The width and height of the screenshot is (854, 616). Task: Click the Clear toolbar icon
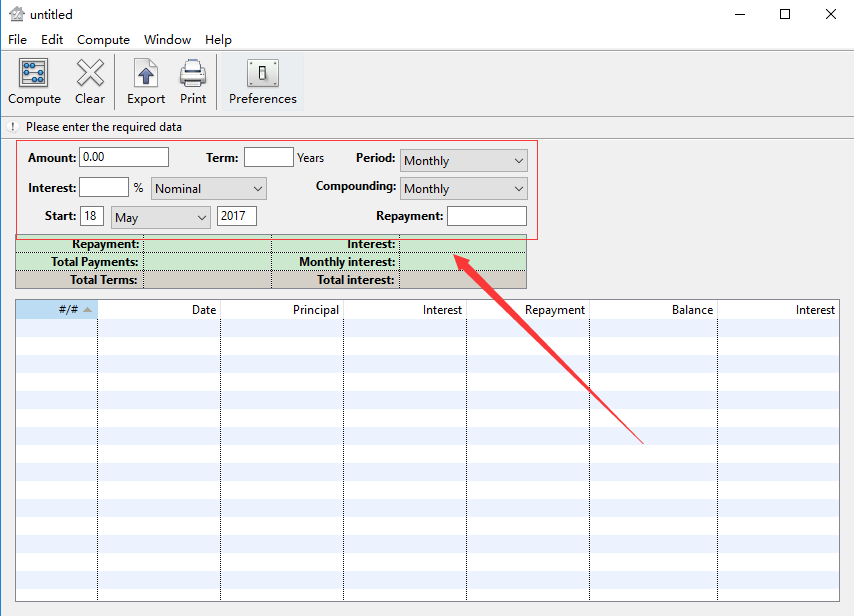[x=89, y=80]
